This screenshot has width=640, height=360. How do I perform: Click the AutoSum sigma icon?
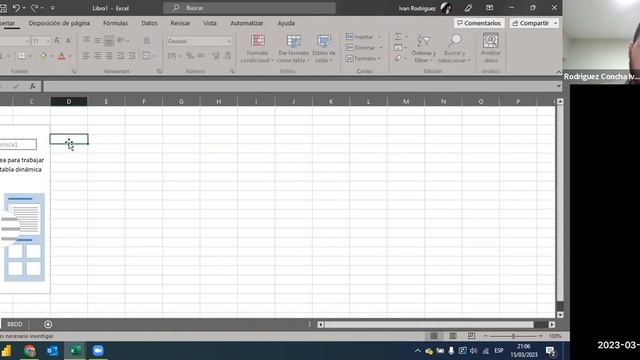[x=398, y=37]
